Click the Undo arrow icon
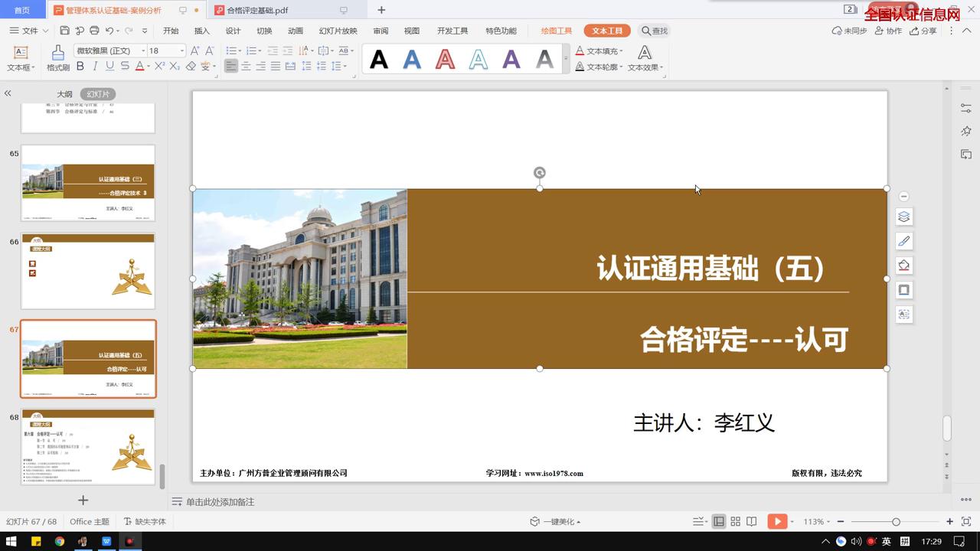The width and height of the screenshot is (980, 551). coord(109,31)
